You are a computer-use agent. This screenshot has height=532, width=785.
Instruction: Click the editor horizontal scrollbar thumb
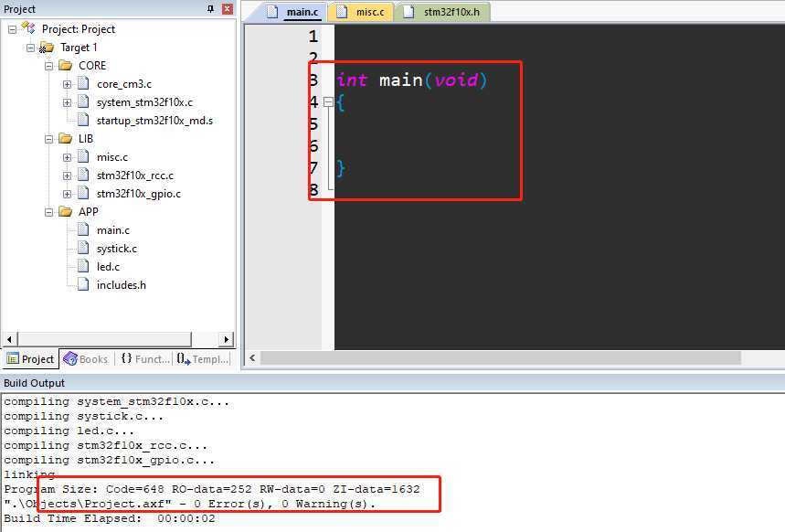point(501,357)
